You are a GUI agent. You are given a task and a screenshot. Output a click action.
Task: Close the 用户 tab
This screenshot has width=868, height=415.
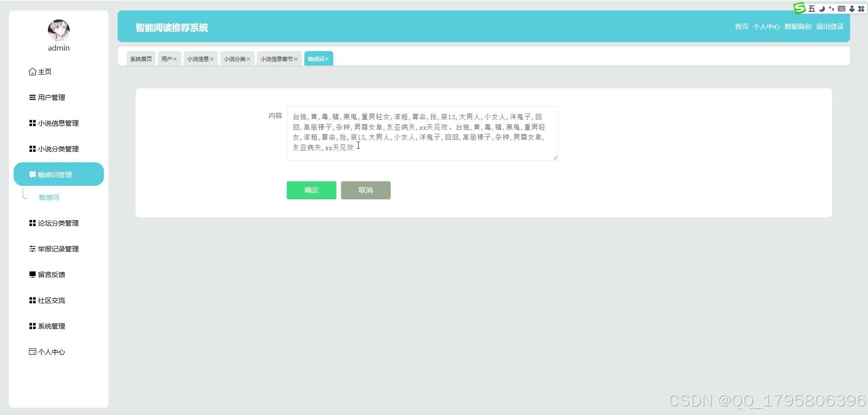175,59
